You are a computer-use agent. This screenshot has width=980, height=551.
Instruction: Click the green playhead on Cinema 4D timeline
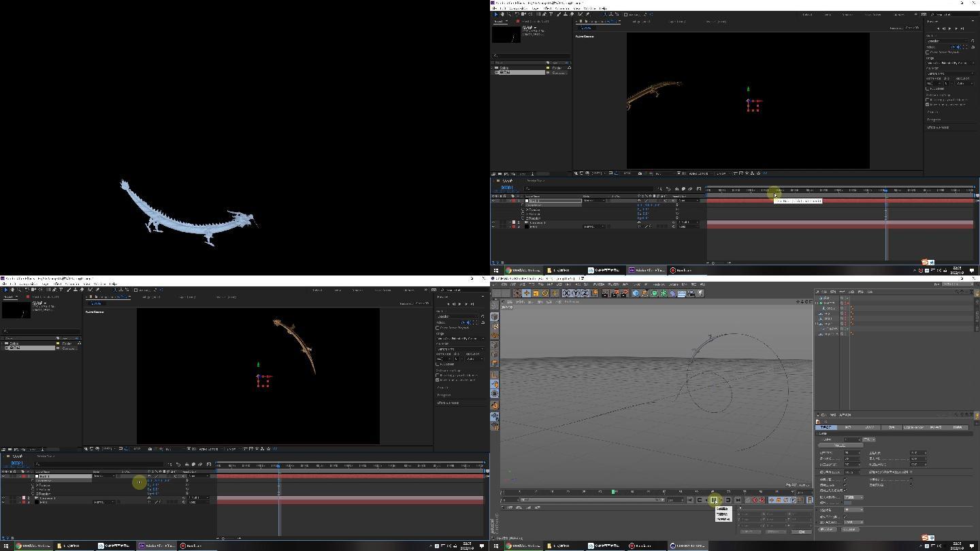tap(614, 491)
